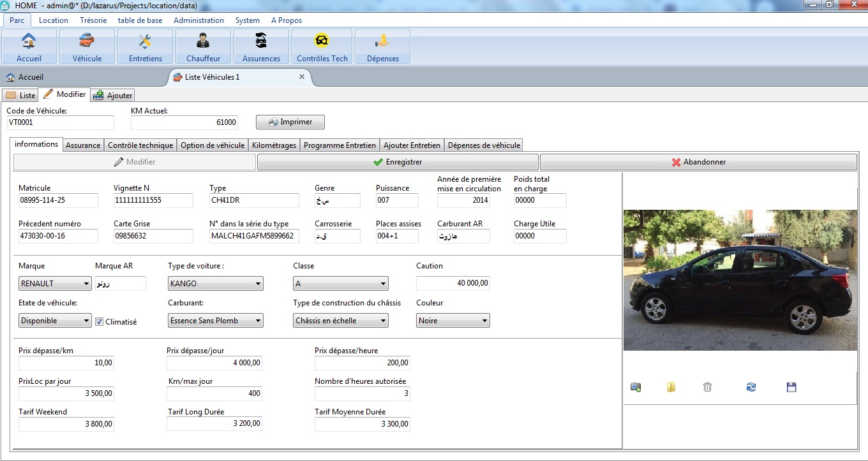Open the Trésorie menu

[93, 20]
